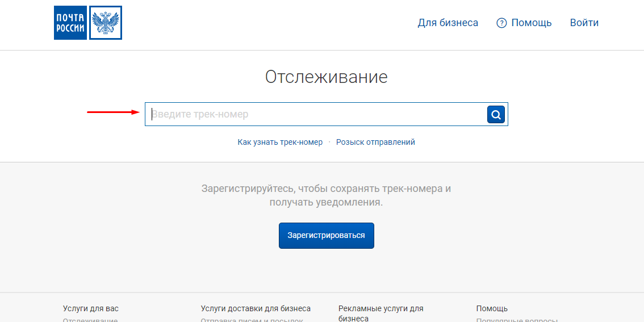The width and height of the screenshot is (644, 322).
Task: Click the question mark help icon
Action: tap(501, 23)
